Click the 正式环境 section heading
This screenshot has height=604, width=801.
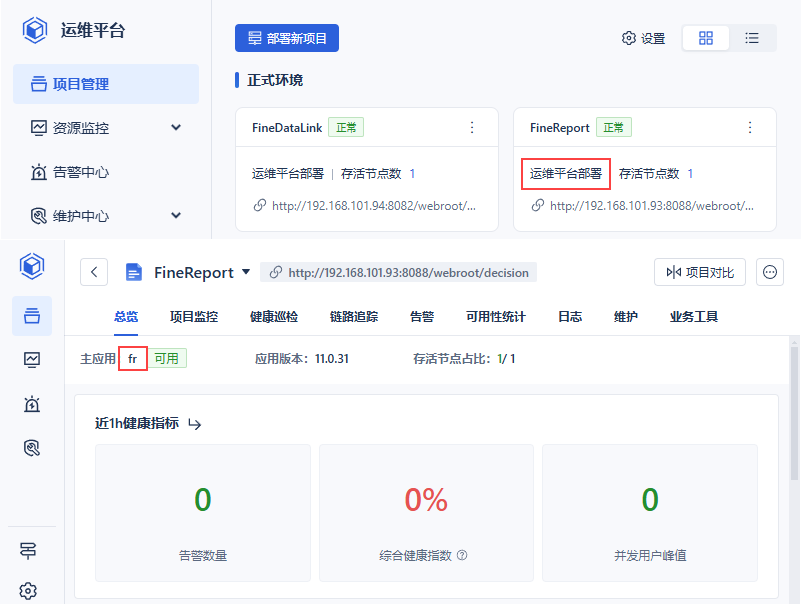point(275,80)
